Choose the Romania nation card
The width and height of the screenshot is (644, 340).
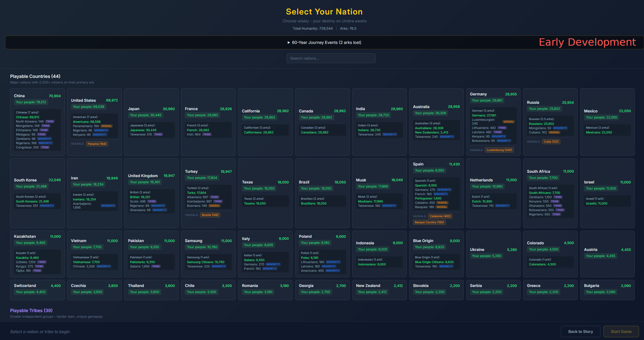(x=265, y=290)
